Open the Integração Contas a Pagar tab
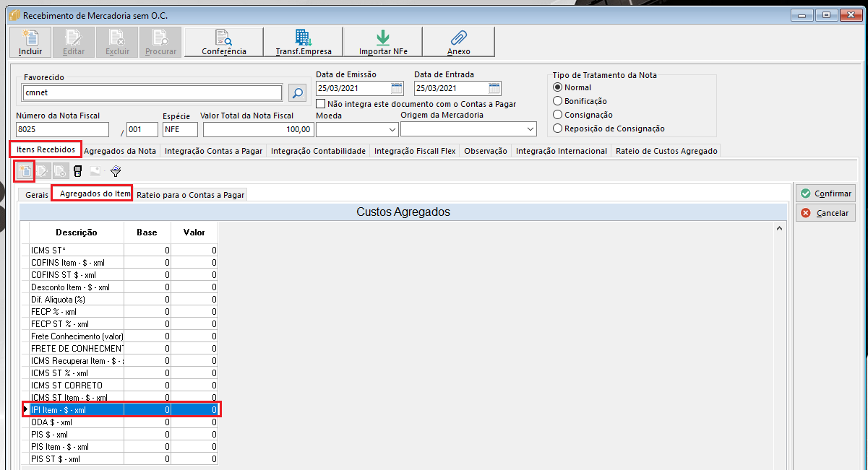The width and height of the screenshot is (868, 470). [x=213, y=151]
